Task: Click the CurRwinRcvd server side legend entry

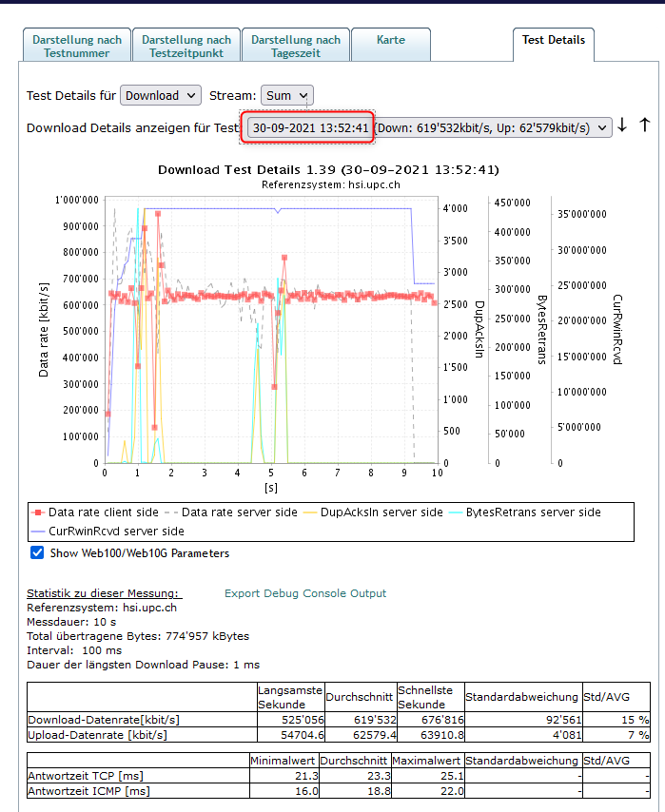Action: pyautogui.click(x=115, y=532)
